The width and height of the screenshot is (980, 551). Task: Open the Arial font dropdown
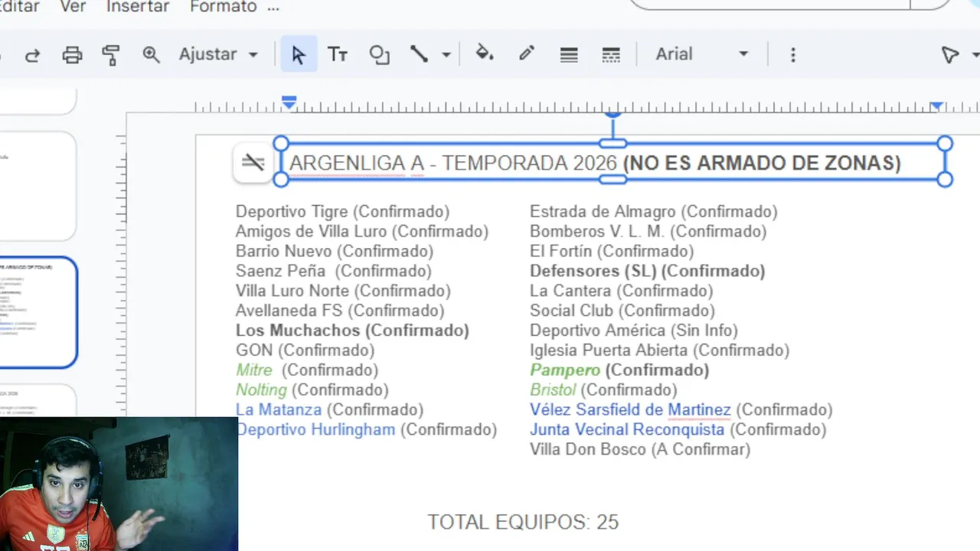tap(702, 54)
